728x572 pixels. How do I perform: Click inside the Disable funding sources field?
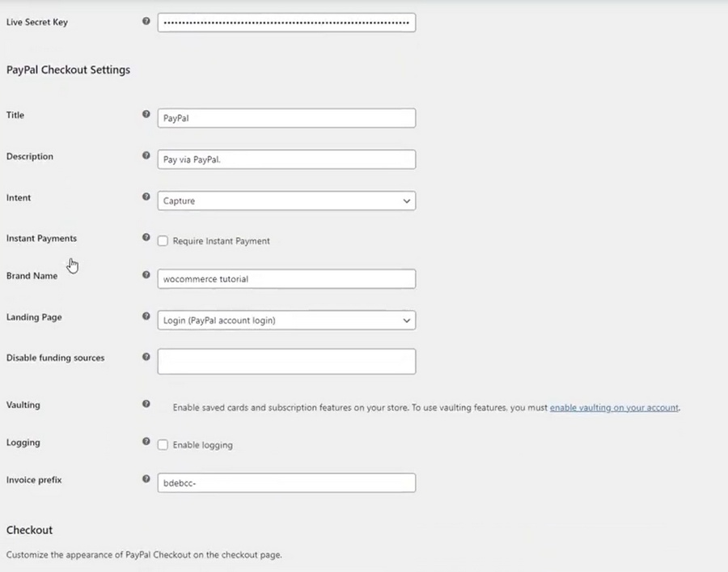point(286,361)
